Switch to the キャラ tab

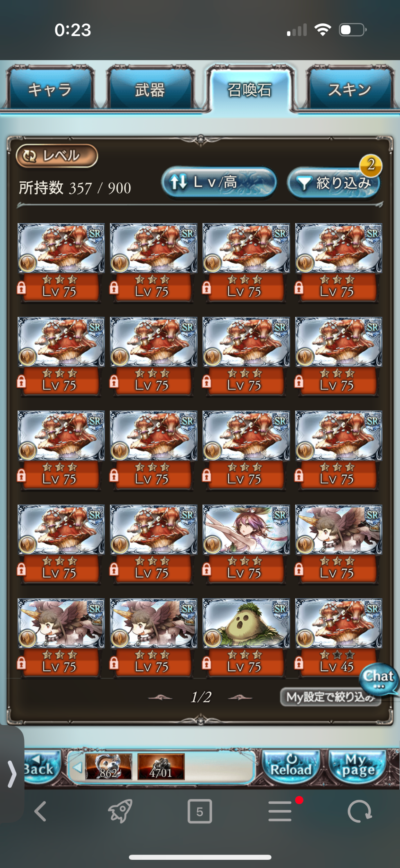pos(49,89)
